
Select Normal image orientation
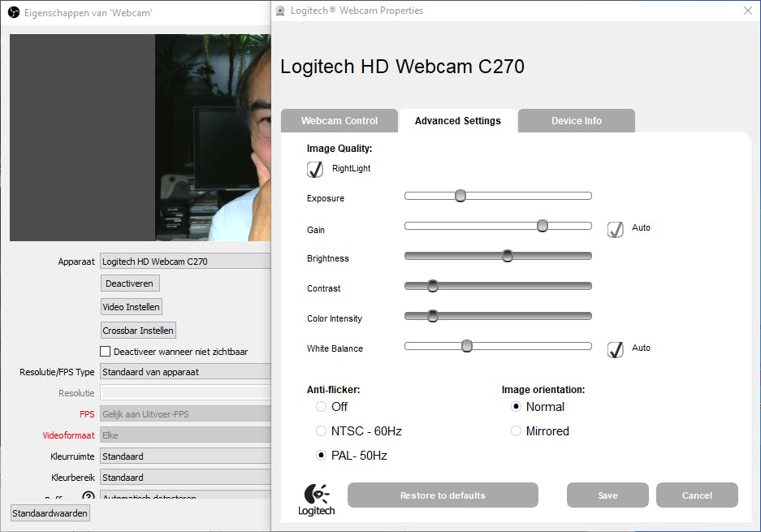[516, 407]
